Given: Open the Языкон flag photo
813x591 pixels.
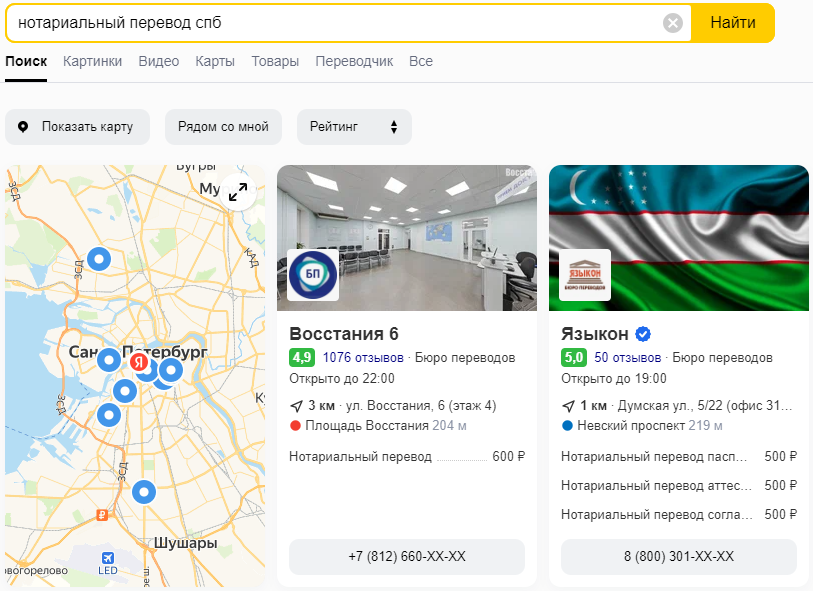Looking at the screenshot, I should [x=679, y=238].
